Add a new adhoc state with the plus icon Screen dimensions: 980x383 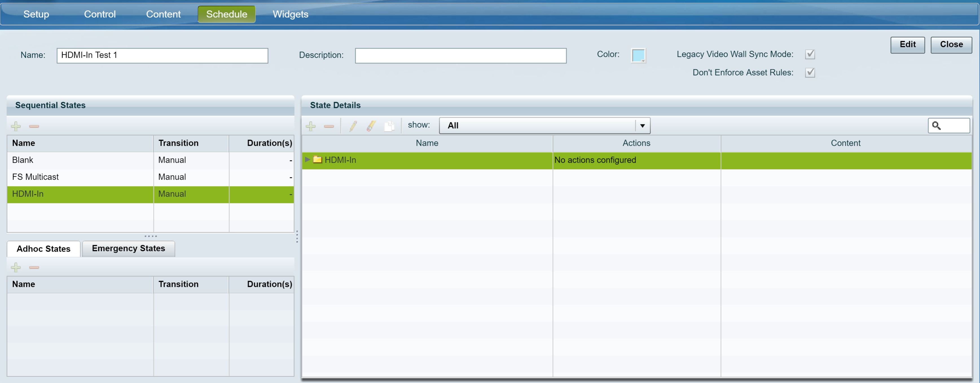[16, 267]
